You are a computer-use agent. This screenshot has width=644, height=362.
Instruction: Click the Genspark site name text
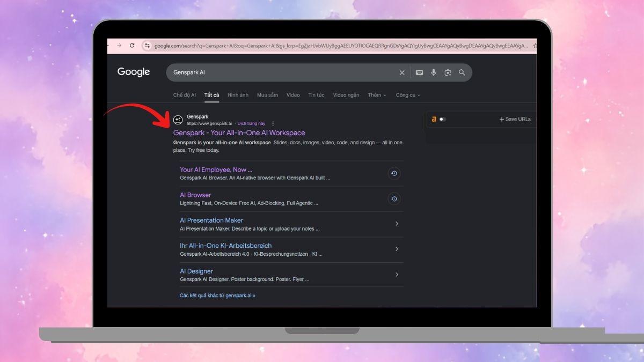pyautogui.click(x=197, y=116)
